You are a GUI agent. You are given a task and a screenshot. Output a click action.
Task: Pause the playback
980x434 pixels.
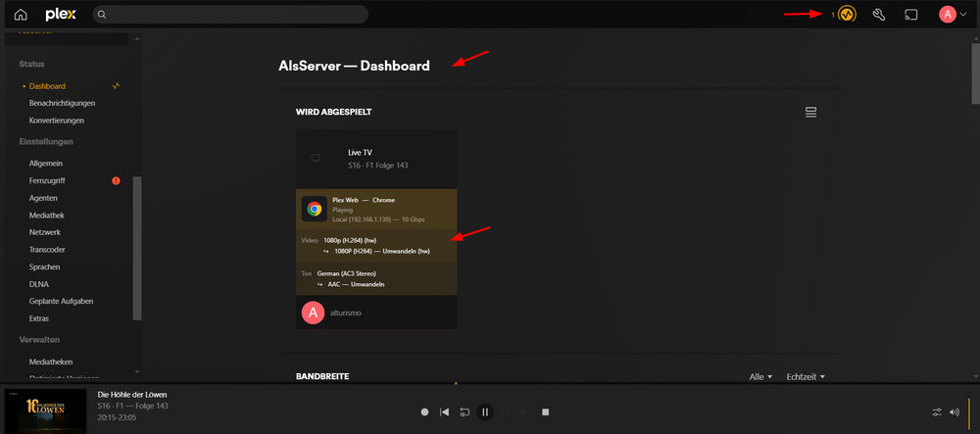tap(484, 411)
